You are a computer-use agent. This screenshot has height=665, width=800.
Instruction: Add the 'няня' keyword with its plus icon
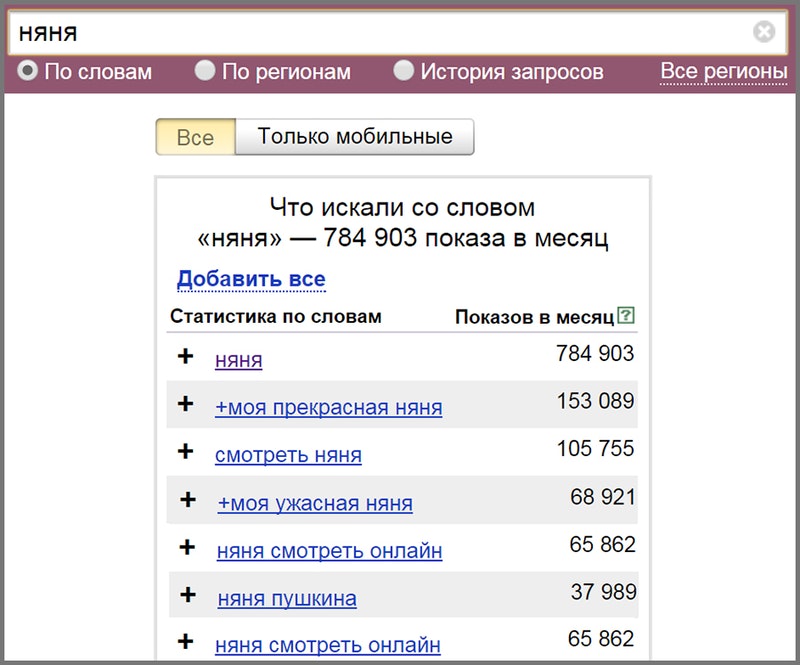pos(185,357)
